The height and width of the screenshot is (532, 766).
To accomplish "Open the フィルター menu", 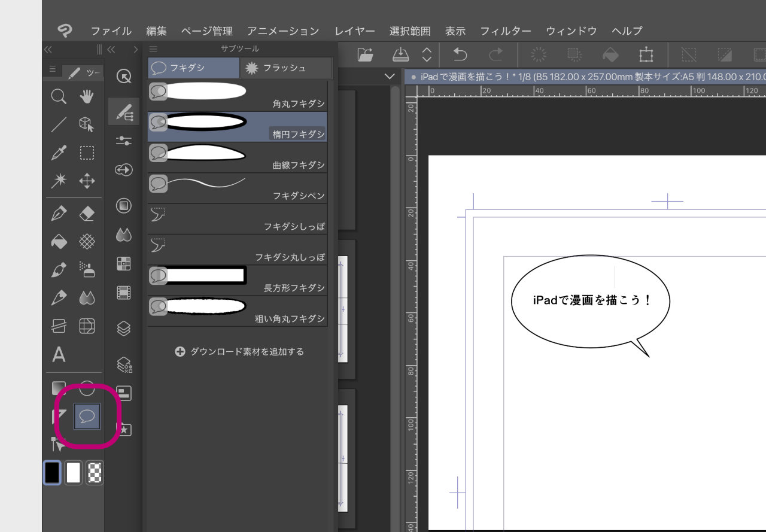I will 506,31.
